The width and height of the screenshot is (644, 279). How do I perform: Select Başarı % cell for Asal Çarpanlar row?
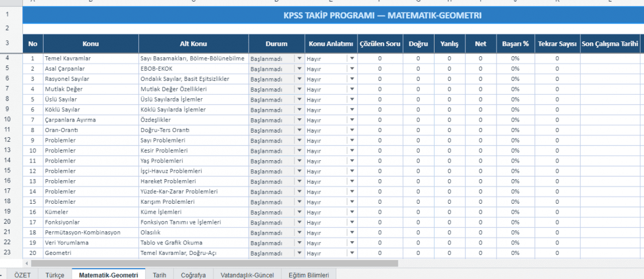coord(515,69)
